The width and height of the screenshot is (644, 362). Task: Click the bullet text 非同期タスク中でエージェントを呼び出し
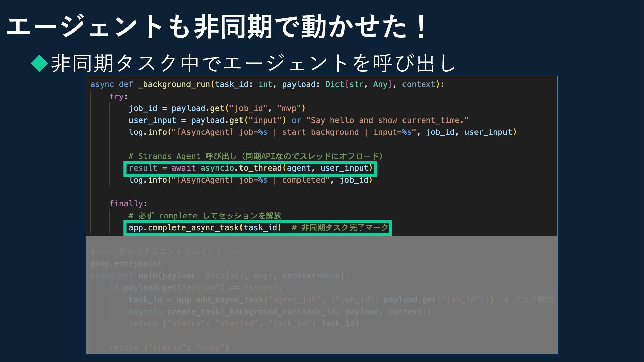253,63
